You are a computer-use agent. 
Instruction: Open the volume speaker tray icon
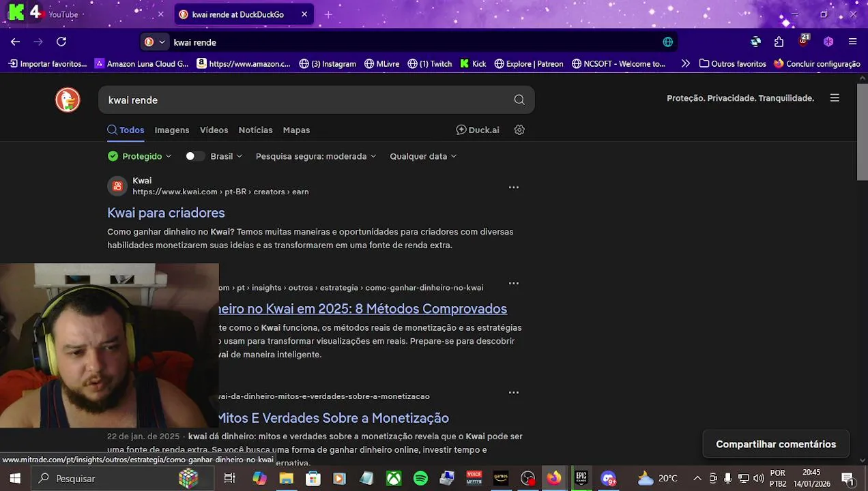pyautogui.click(x=759, y=479)
